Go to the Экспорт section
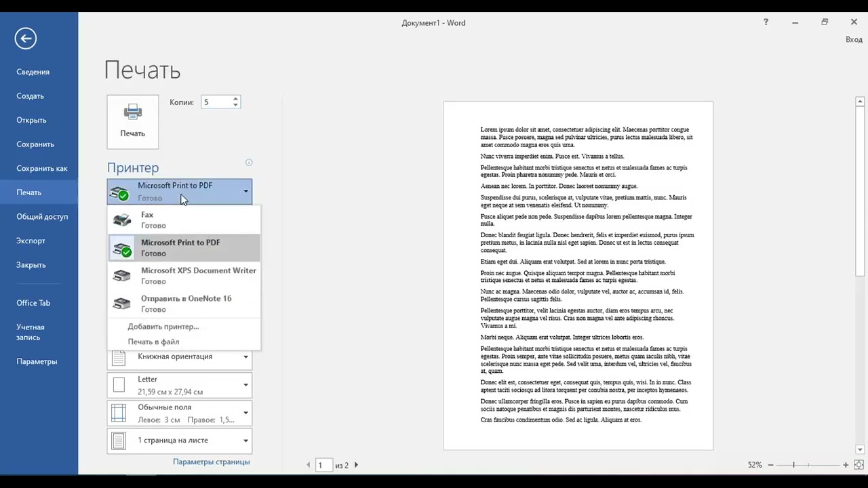The height and width of the screenshot is (488, 868). (39, 241)
